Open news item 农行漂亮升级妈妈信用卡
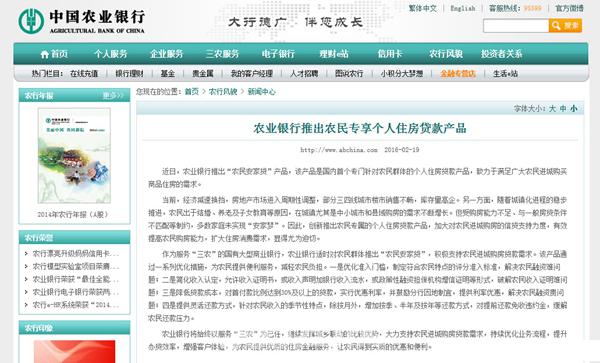 click(x=76, y=253)
